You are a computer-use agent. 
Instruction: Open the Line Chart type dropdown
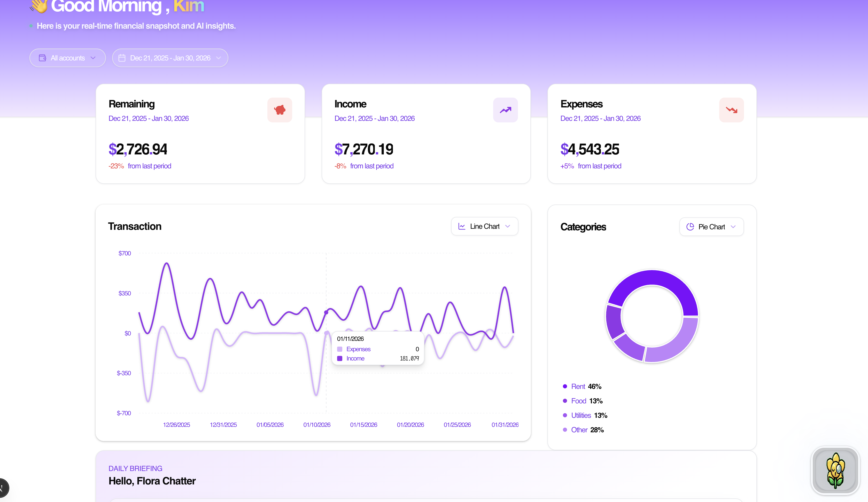[484, 226]
